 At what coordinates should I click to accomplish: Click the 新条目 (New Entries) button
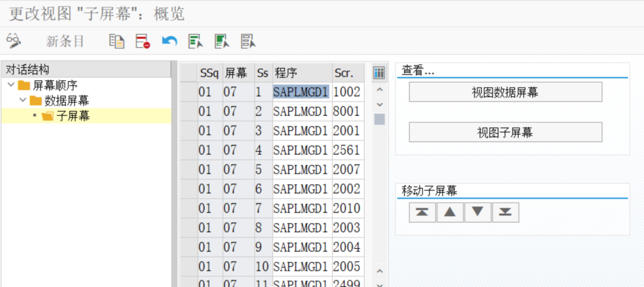pos(65,41)
